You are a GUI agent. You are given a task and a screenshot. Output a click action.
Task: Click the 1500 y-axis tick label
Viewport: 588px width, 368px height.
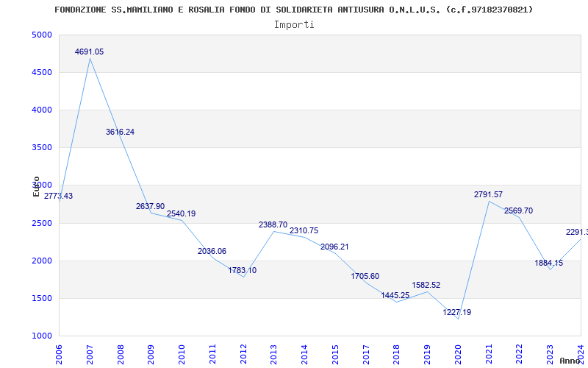tap(42, 299)
